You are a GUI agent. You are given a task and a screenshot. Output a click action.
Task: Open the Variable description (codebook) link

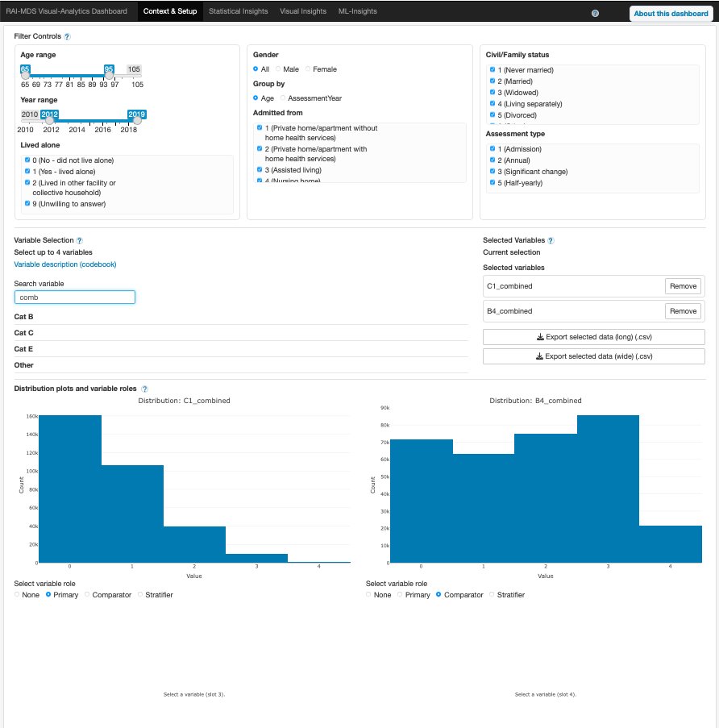(x=65, y=264)
